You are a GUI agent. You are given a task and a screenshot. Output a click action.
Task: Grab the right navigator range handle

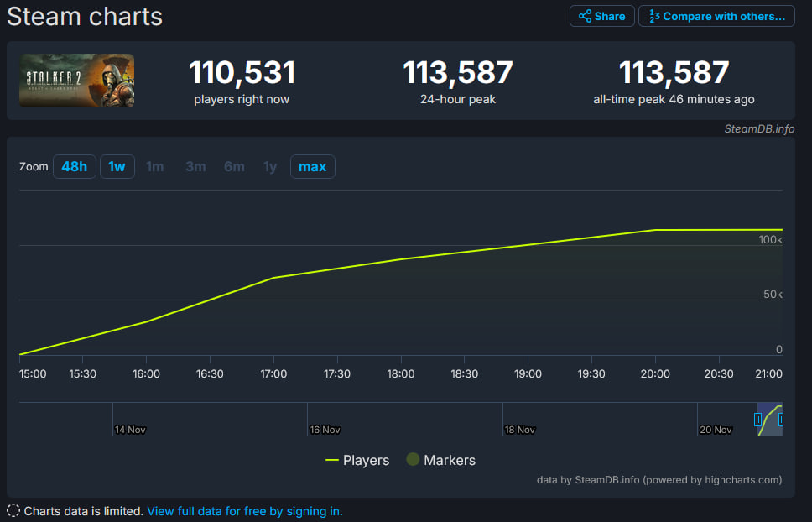(x=780, y=420)
